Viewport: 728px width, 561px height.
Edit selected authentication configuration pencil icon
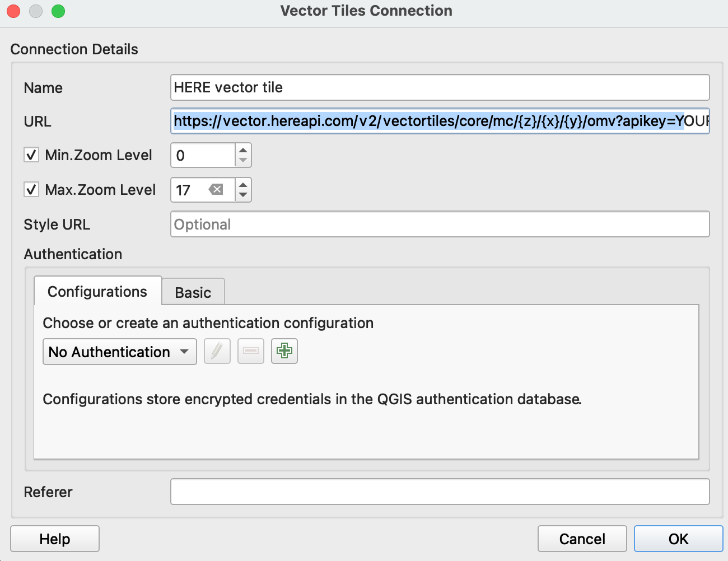pyautogui.click(x=217, y=352)
